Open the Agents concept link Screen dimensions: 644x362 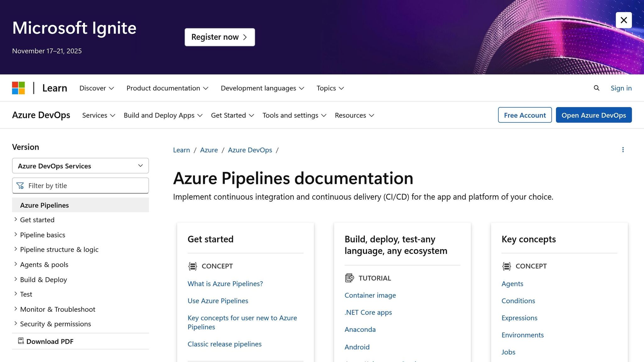click(x=512, y=284)
